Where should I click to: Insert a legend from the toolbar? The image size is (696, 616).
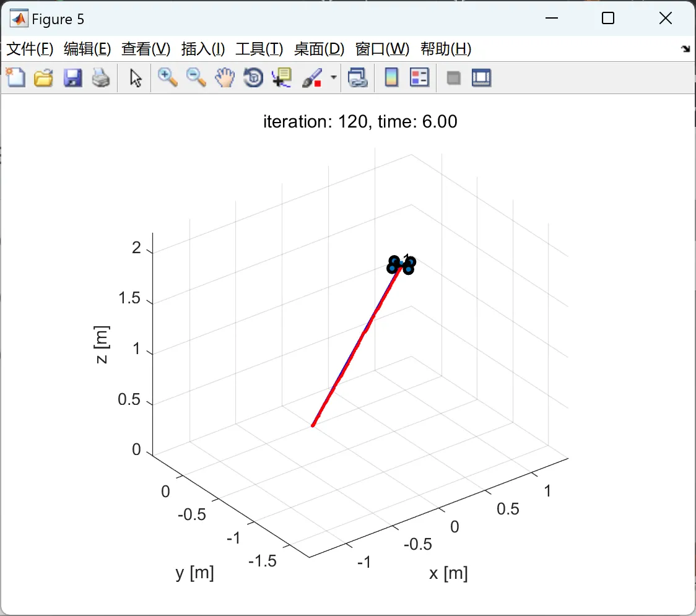coord(419,77)
